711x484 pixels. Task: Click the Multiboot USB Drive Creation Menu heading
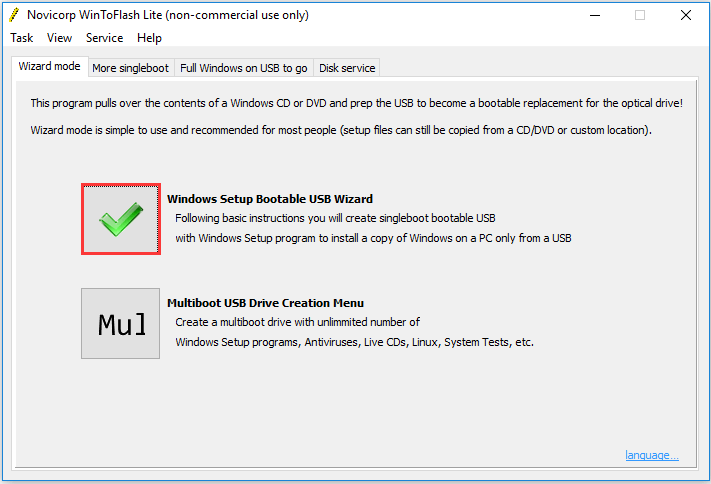tap(265, 303)
